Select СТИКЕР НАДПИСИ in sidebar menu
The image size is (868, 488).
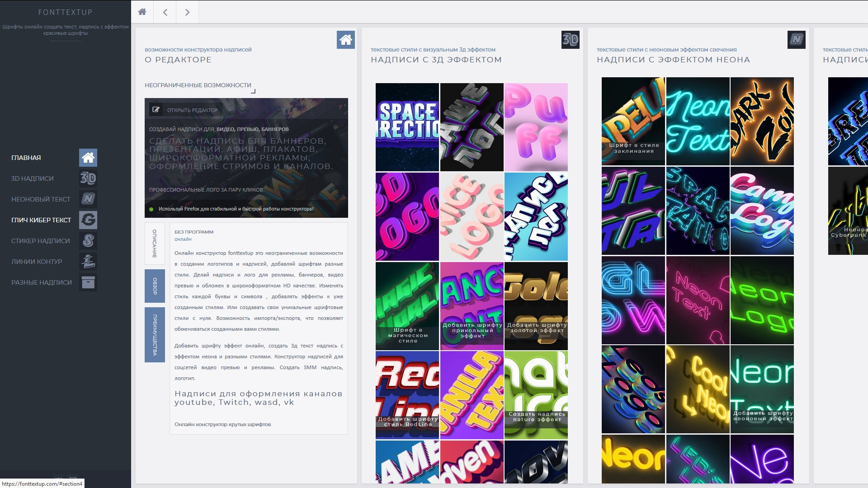(41, 241)
